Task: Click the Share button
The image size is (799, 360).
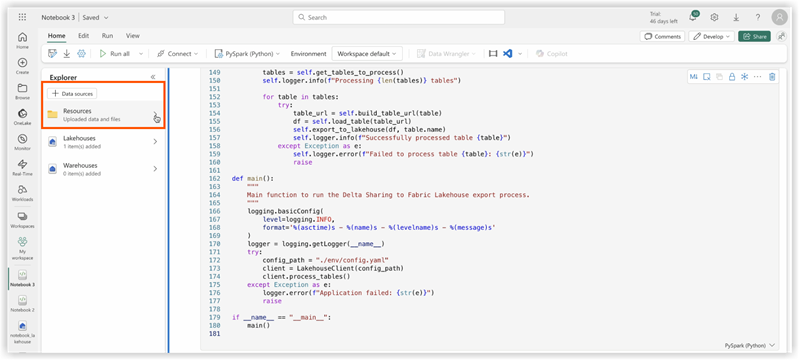Action: pyautogui.click(x=754, y=36)
